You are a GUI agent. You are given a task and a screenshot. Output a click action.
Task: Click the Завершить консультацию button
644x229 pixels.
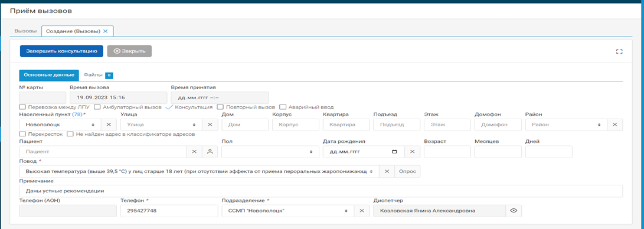[61, 51]
